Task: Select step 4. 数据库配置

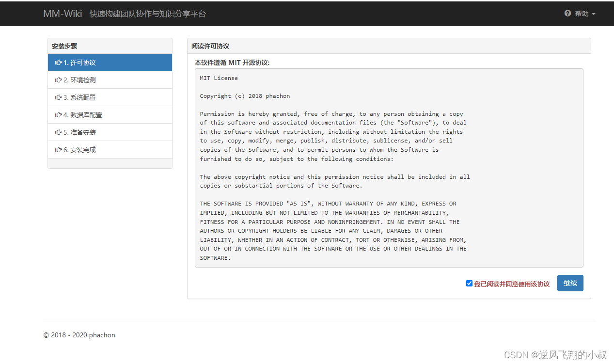Action: (x=110, y=115)
